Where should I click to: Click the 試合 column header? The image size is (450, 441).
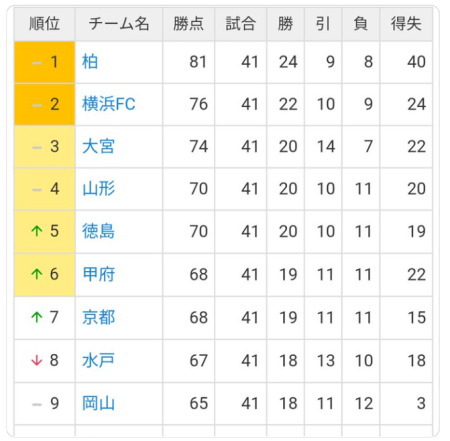(241, 24)
